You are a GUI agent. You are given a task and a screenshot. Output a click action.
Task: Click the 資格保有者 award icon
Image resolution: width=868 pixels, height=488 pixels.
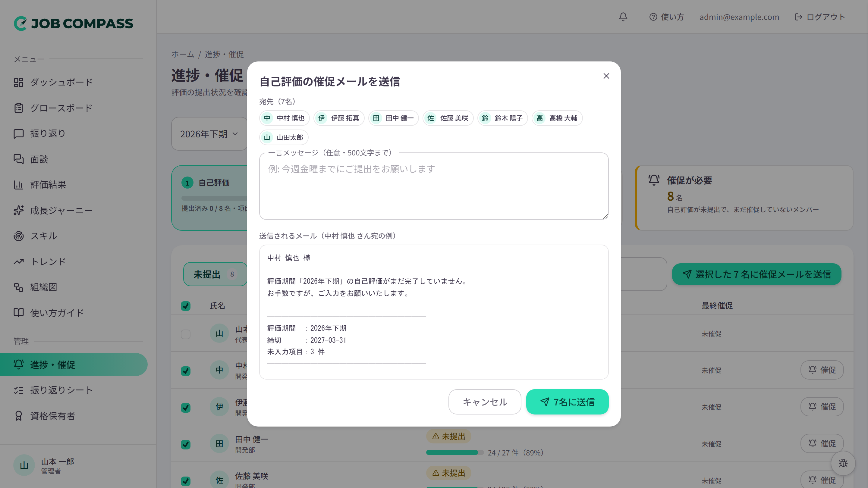18,416
